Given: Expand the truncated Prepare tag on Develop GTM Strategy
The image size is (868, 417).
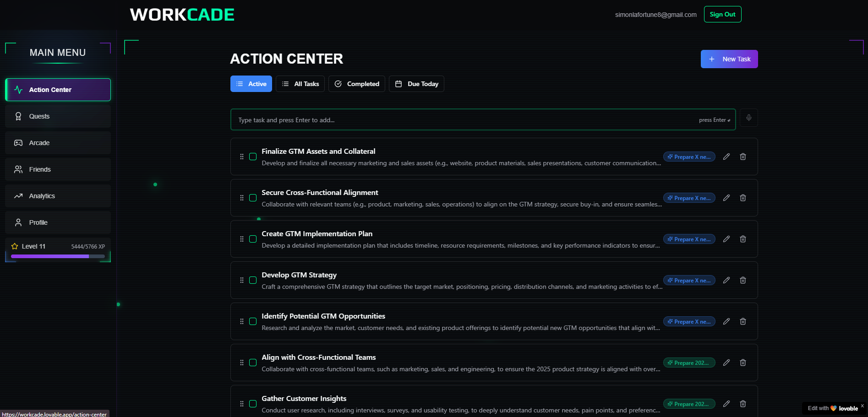Looking at the screenshot, I should coord(689,280).
